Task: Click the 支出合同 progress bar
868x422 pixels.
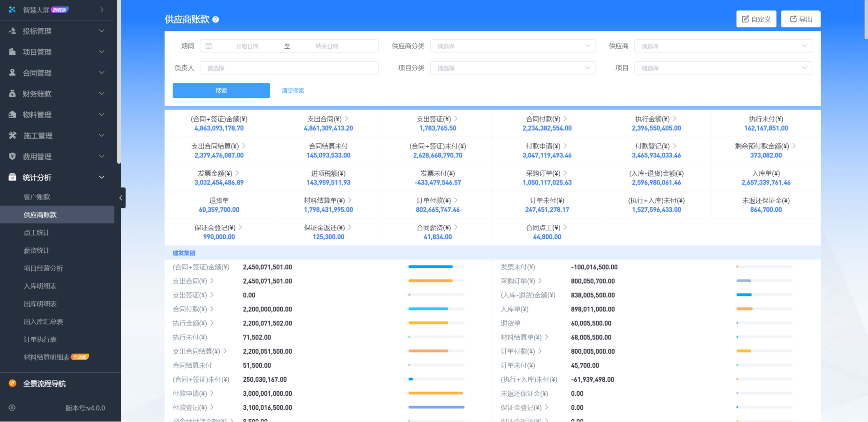Action: click(436, 281)
